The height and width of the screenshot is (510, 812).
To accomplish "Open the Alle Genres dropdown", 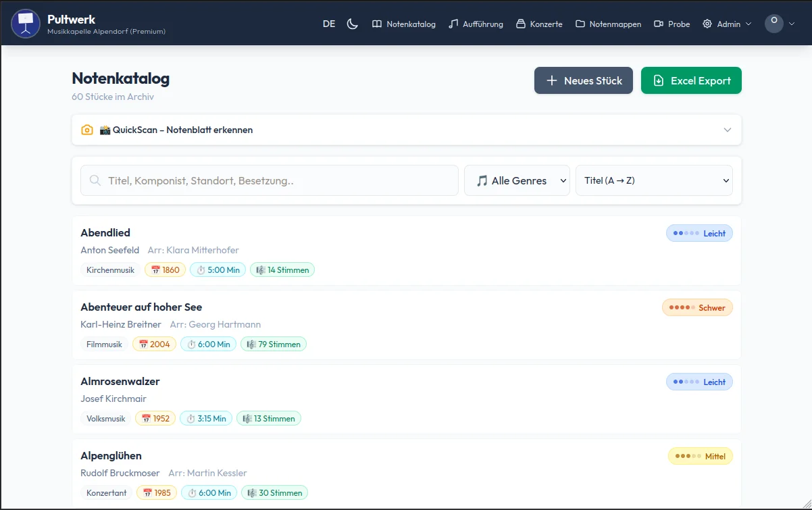I will click(517, 181).
